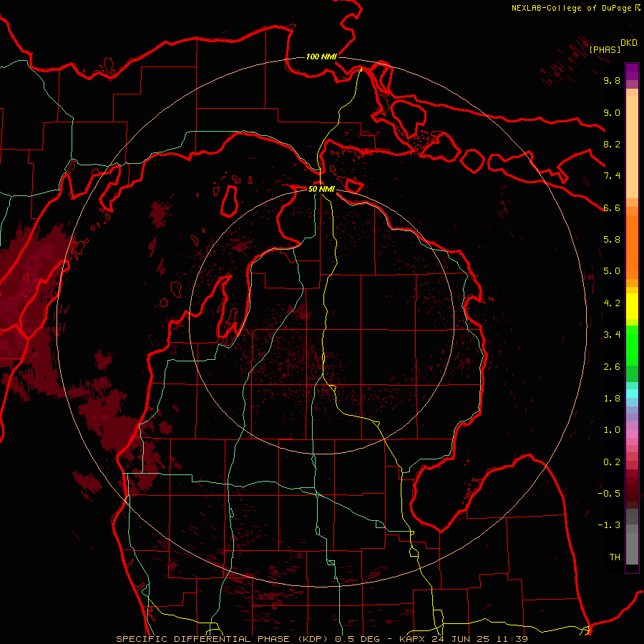Click the 'TH' threshold label on the scale
This screenshot has height=644, width=644.
tap(615, 557)
